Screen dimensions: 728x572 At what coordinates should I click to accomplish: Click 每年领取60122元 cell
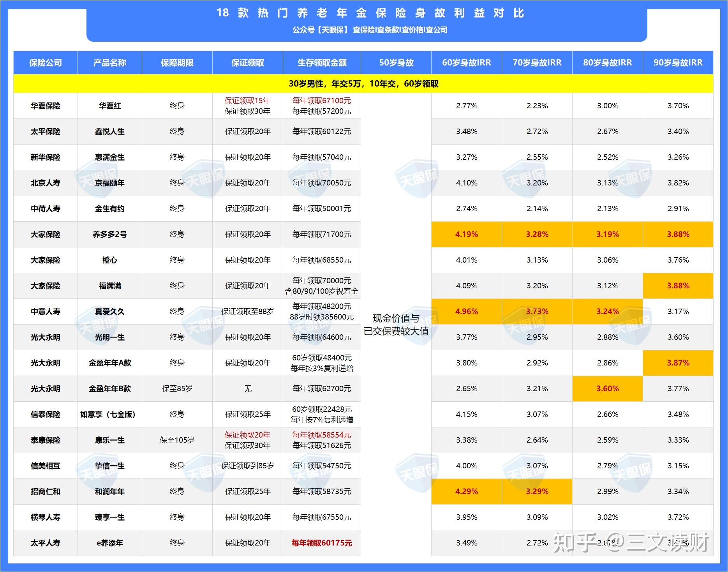coord(322,132)
